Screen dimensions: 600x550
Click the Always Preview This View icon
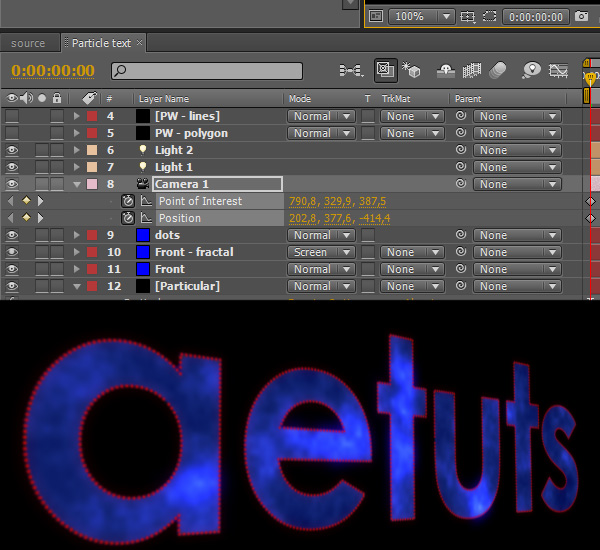pyautogui.click(x=376, y=16)
